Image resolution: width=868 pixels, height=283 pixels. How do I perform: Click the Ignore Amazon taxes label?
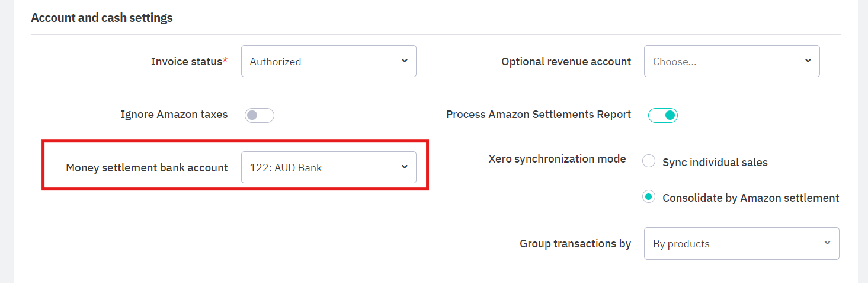tap(174, 115)
